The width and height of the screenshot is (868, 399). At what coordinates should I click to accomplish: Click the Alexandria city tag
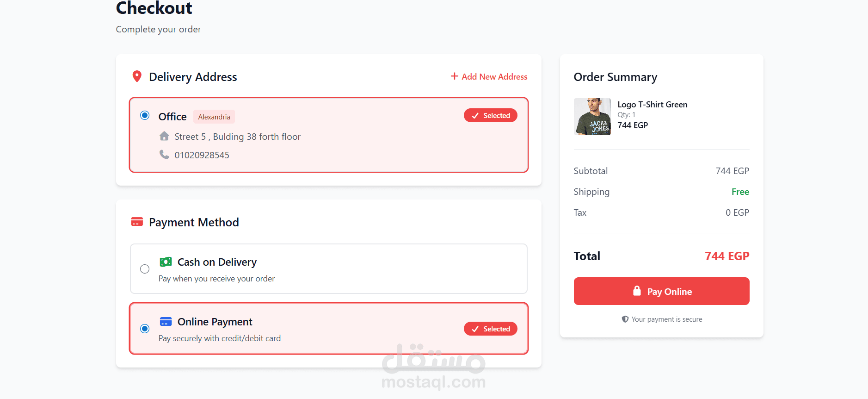click(214, 117)
